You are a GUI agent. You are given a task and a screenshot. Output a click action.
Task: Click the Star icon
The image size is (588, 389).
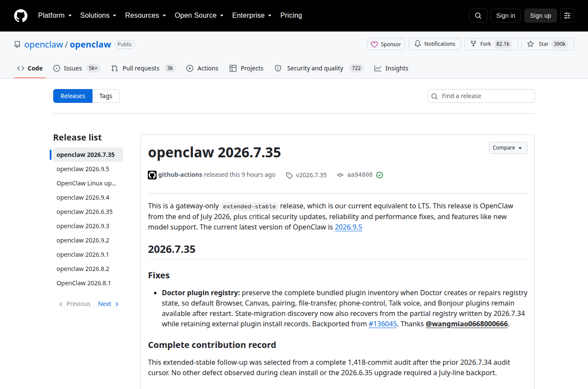tap(530, 44)
